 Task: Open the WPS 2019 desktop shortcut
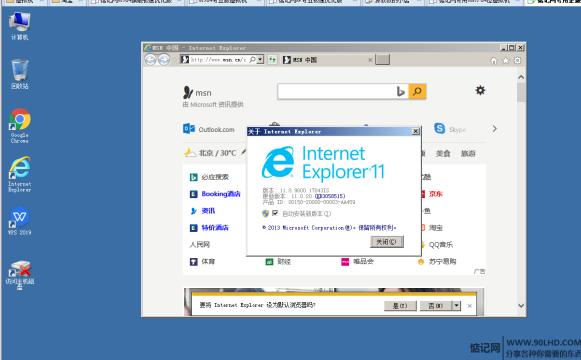coord(20,221)
